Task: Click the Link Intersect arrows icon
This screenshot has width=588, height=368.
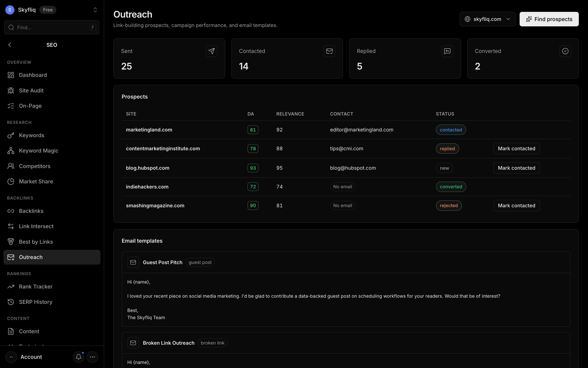Action: click(11, 226)
